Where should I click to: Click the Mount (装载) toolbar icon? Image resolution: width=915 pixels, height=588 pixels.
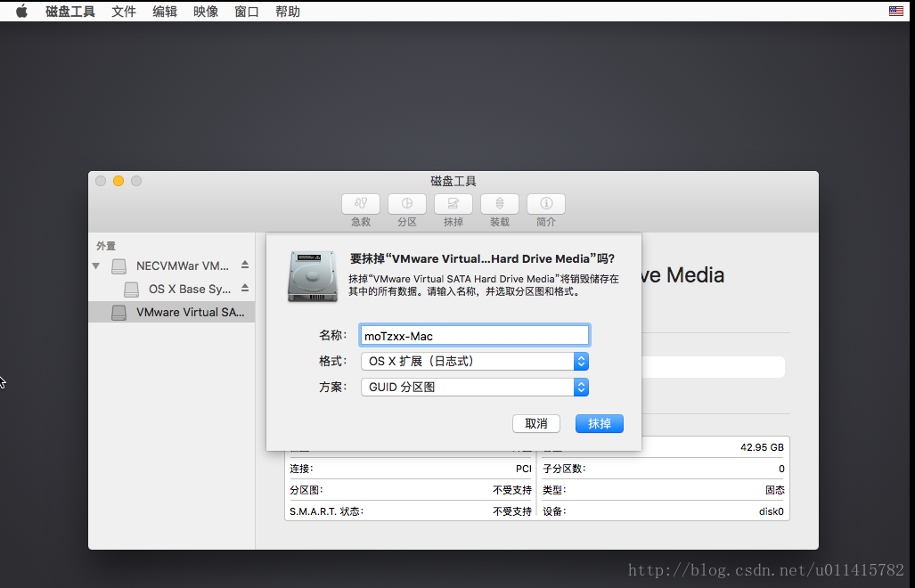(499, 204)
